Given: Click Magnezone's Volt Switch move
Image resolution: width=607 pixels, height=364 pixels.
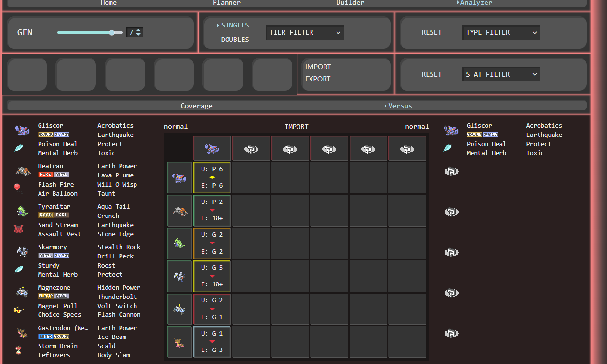Looking at the screenshot, I should [117, 306].
